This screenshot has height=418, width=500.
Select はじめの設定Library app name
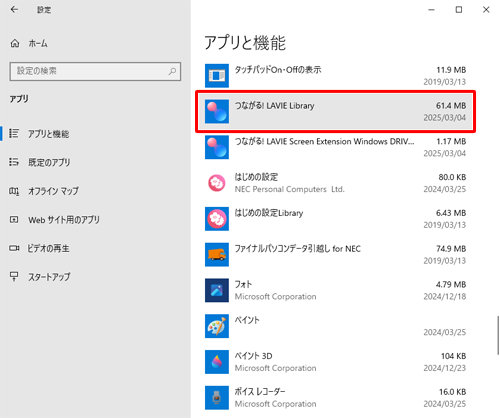(x=269, y=213)
